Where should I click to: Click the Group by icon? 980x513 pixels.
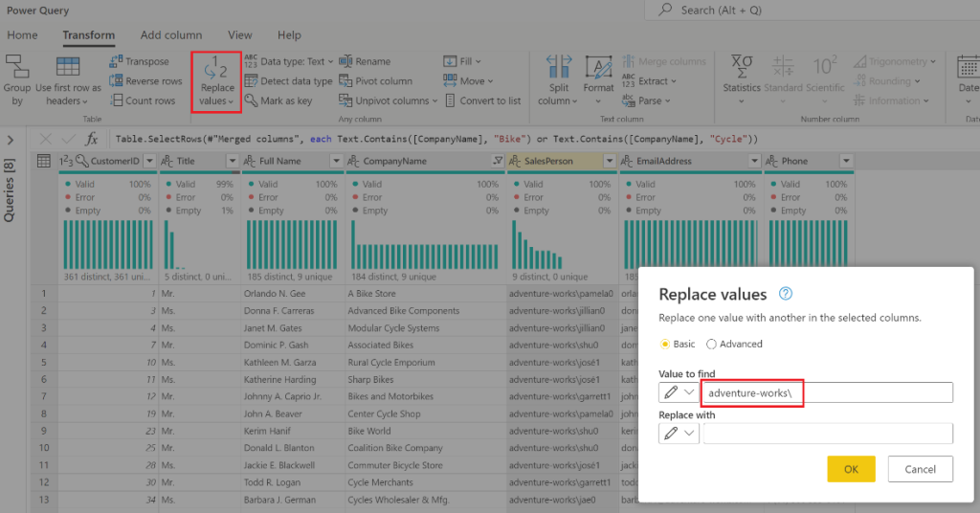click(17, 80)
